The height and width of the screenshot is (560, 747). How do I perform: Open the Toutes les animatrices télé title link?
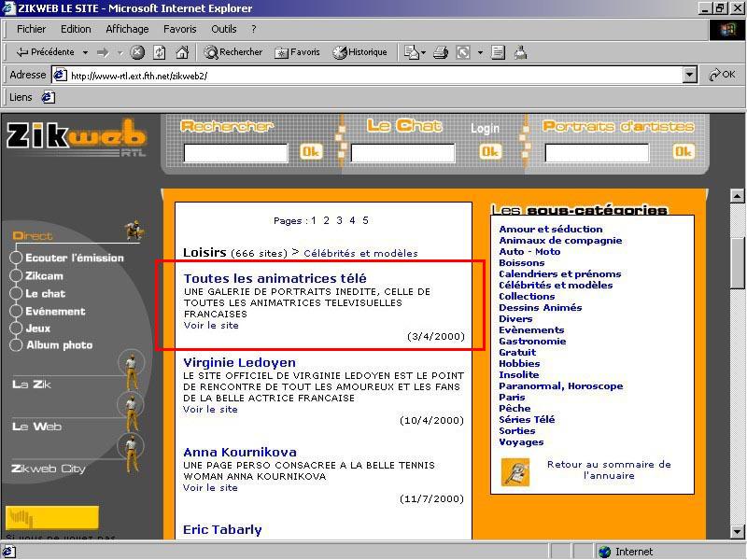pos(275,278)
